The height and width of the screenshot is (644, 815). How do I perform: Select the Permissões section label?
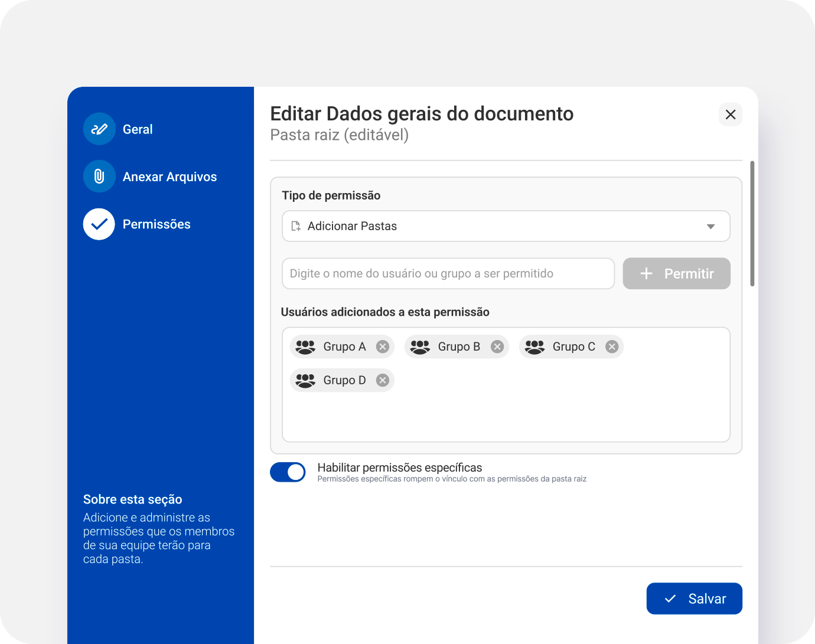(x=157, y=224)
